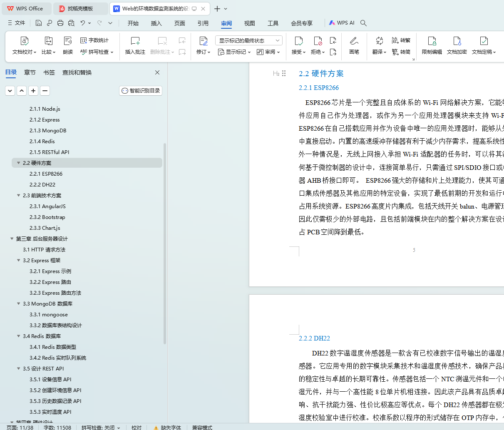Screen dimensions: 504x430
Task: Click the print icon in quick toolbar
Action: (x=60, y=23)
